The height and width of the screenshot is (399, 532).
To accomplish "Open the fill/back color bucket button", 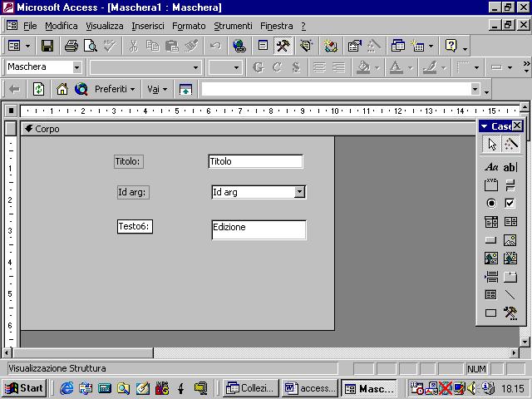I will click(362, 67).
